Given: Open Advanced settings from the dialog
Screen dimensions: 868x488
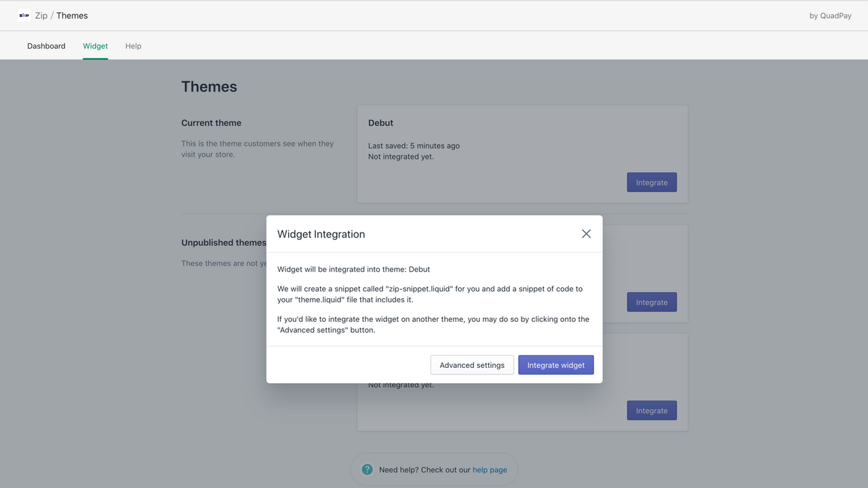Looking at the screenshot, I should click(471, 365).
